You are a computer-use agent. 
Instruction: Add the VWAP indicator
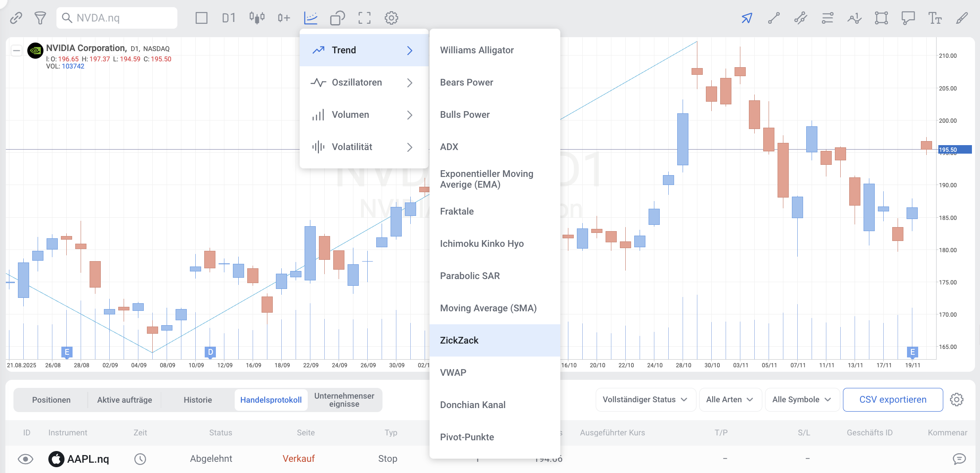click(x=495, y=373)
